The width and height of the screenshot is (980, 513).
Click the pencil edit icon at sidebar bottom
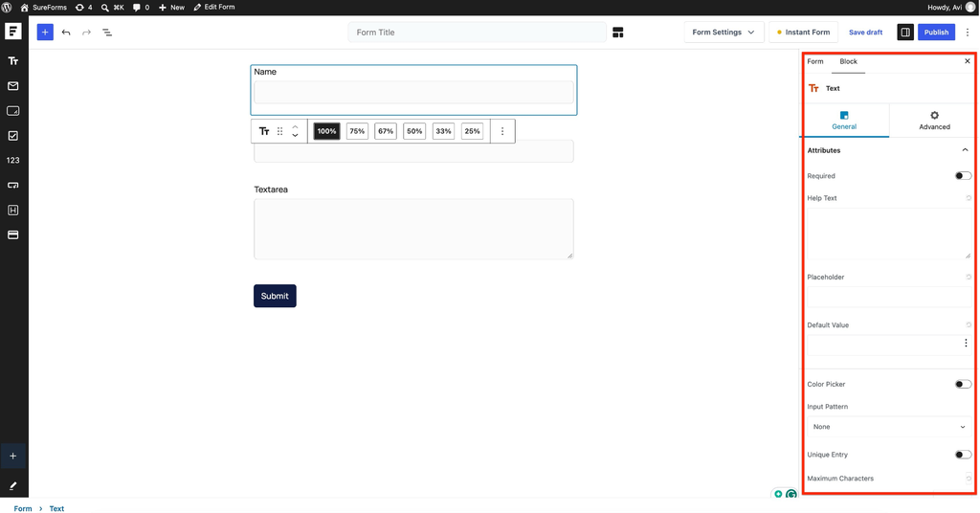point(12,485)
